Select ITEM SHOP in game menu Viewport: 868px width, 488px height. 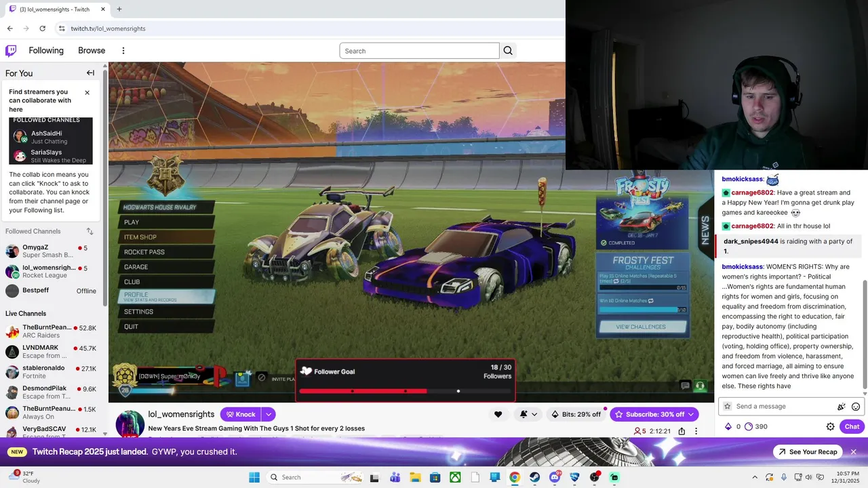pos(166,237)
